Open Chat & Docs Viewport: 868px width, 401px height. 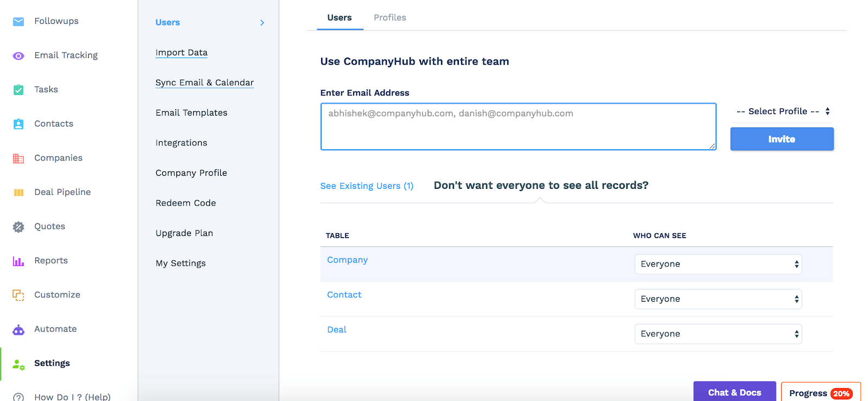(x=735, y=392)
